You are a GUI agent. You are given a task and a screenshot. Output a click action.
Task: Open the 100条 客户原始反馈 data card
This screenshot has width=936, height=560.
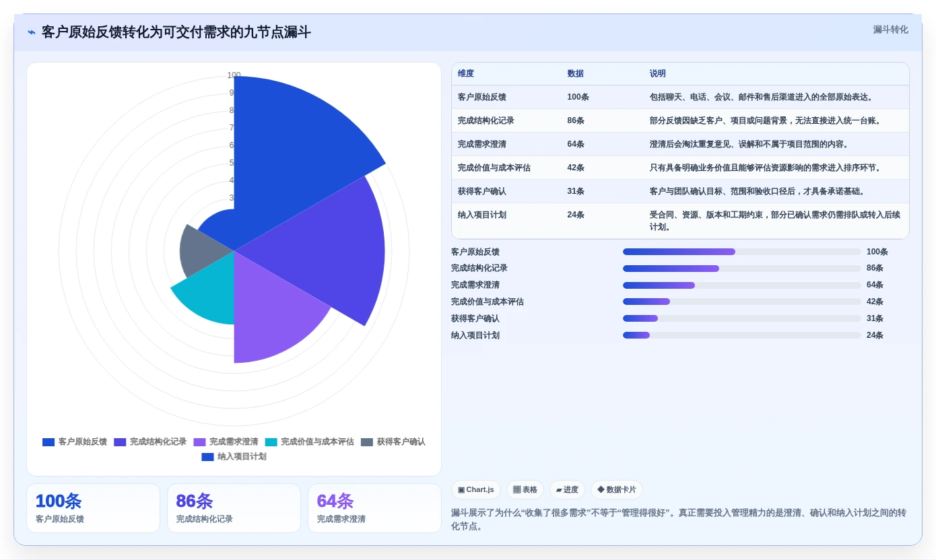coord(93,508)
